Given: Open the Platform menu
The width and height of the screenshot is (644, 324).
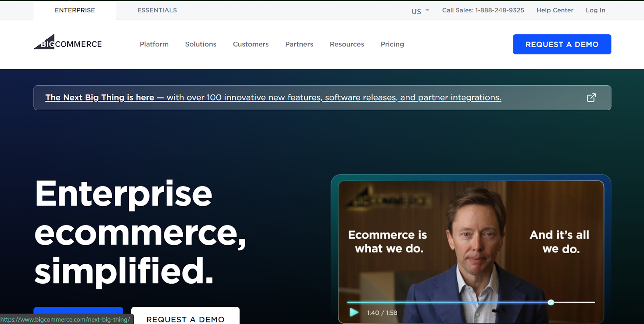Looking at the screenshot, I should [154, 44].
